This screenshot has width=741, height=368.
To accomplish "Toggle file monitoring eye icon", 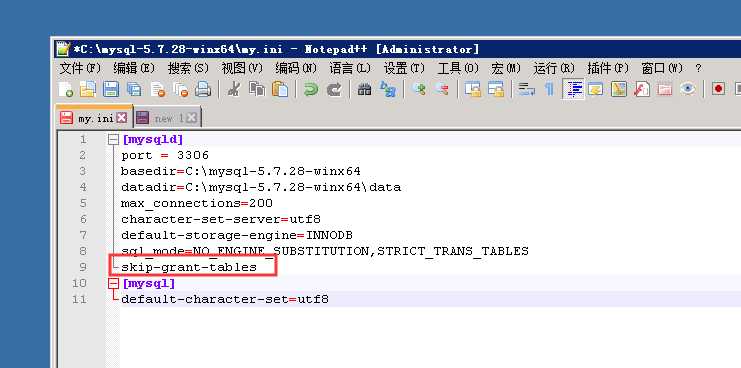I will [688, 89].
